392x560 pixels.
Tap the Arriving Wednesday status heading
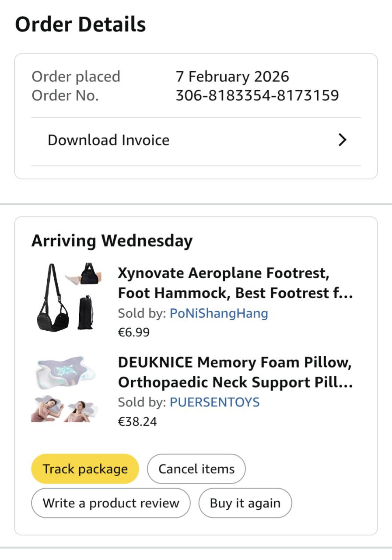(x=112, y=241)
